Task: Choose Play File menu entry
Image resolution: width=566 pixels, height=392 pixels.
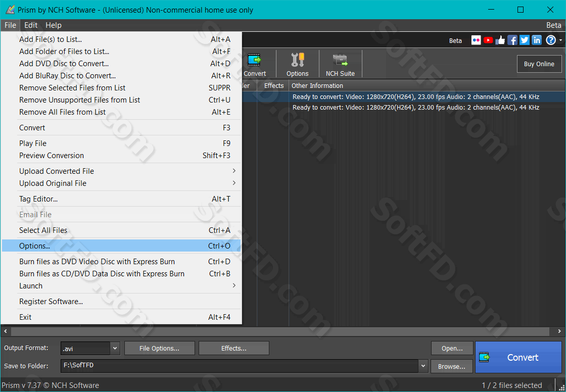Action: click(121, 143)
